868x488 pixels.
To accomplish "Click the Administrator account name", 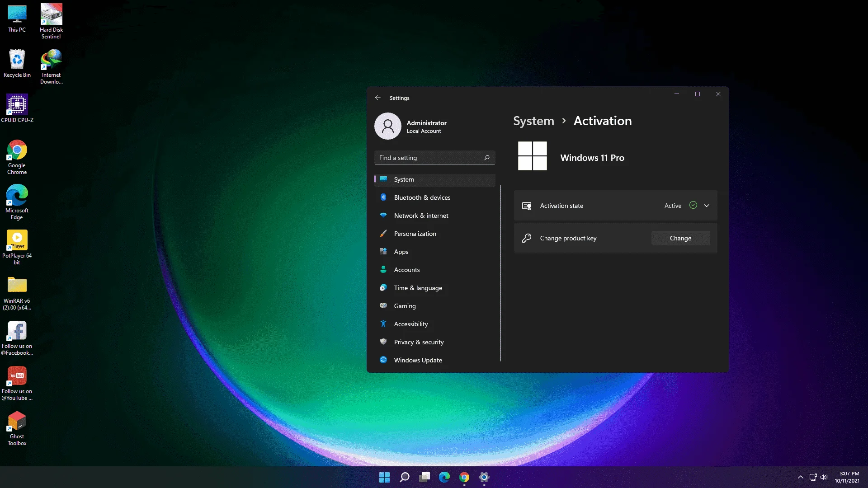I will [426, 123].
